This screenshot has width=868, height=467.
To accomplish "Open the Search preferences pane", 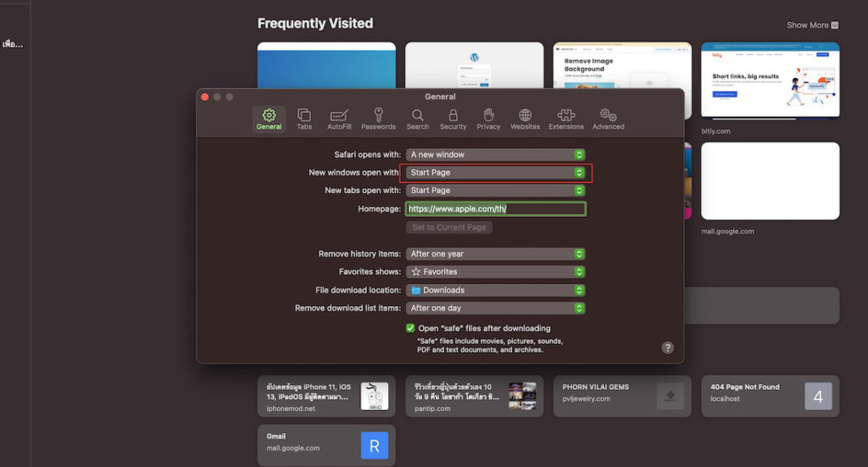I will (x=417, y=119).
